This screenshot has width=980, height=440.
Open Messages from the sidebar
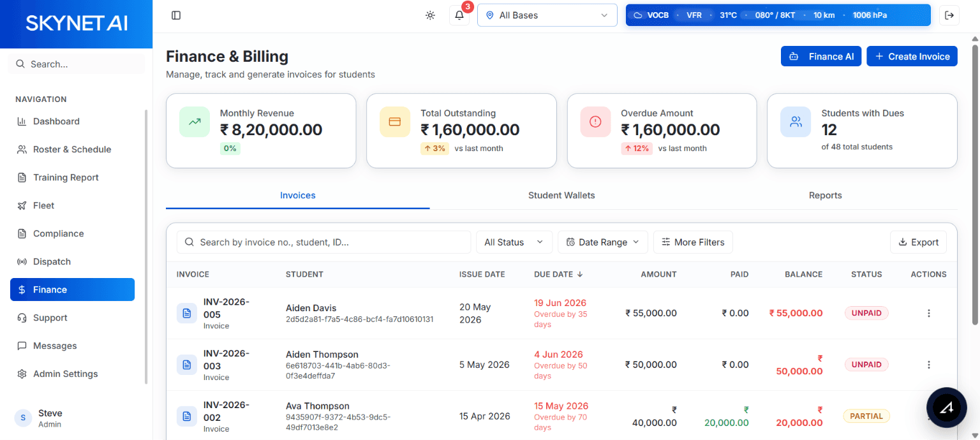coord(72,346)
